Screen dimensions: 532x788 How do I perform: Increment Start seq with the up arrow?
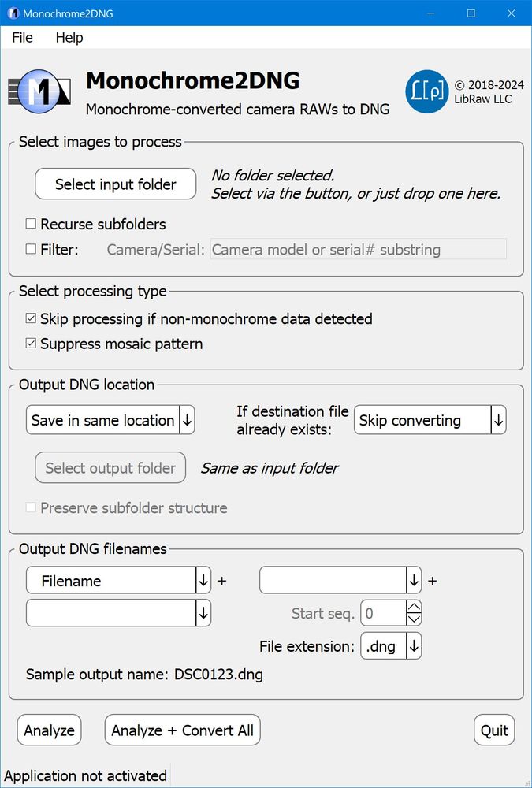pos(413,607)
